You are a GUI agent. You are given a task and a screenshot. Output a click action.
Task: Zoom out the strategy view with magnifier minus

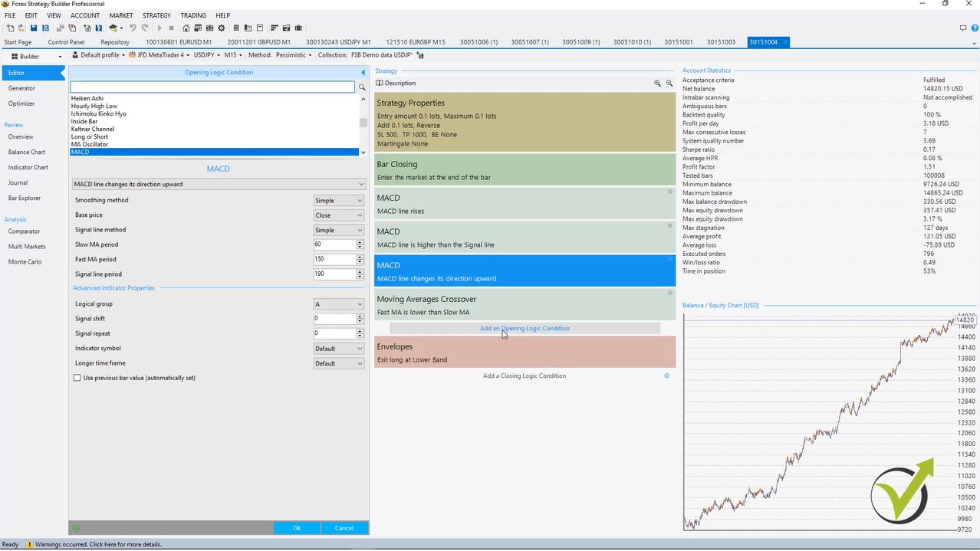(668, 83)
